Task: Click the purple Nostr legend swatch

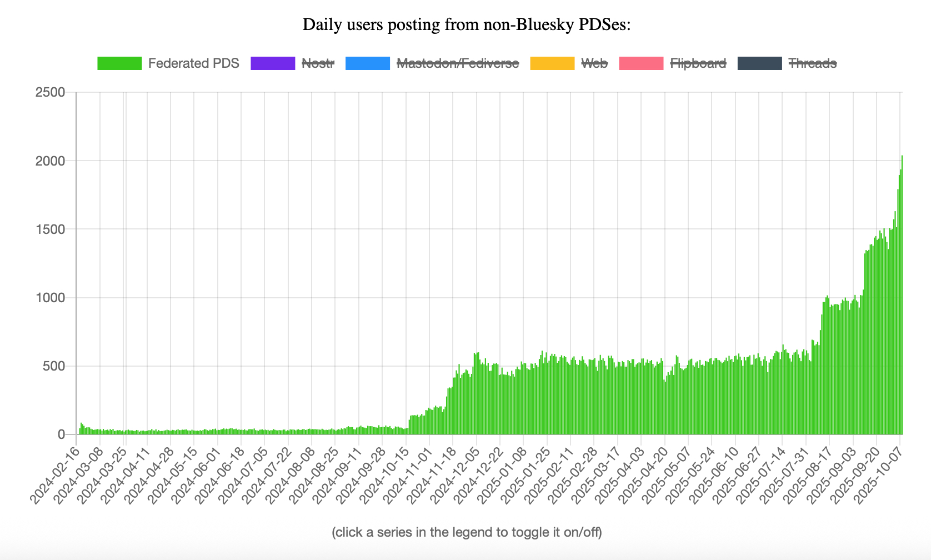Action: coord(273,63)
